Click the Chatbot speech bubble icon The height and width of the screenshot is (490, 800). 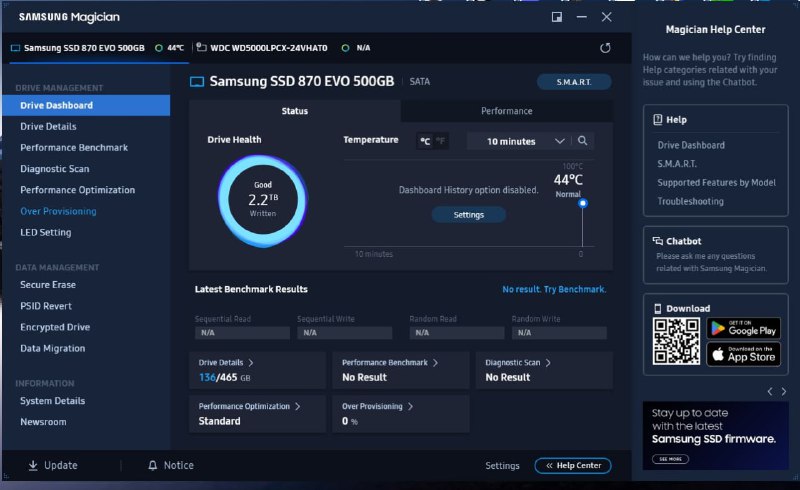pyautogui.click(x=658, y=241)
